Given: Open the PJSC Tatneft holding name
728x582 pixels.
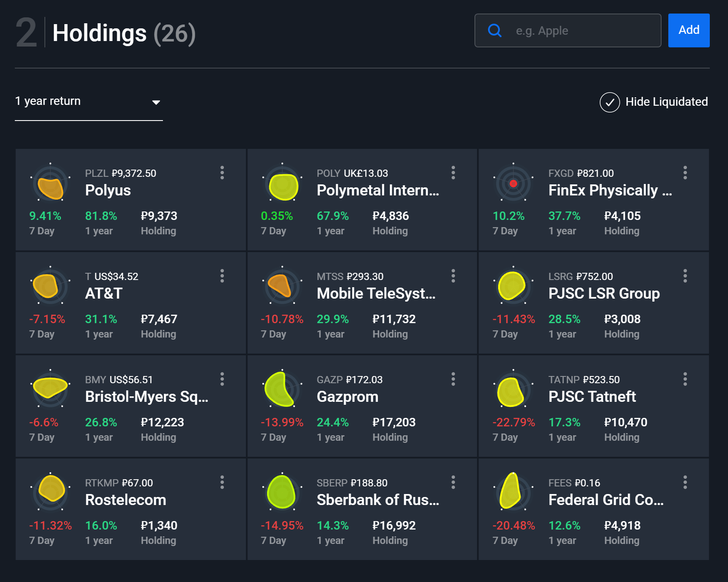Looking at the screenshot, I should (592, 397).
